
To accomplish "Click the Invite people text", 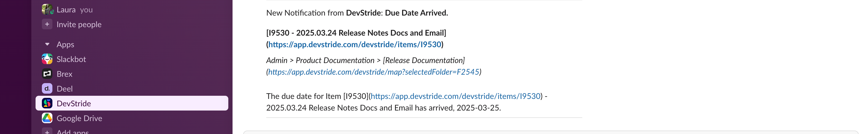I will point(79,25).
